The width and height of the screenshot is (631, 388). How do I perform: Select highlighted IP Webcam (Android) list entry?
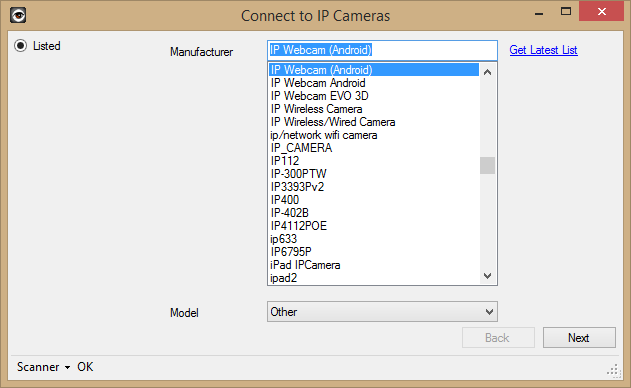coord(374,70)
